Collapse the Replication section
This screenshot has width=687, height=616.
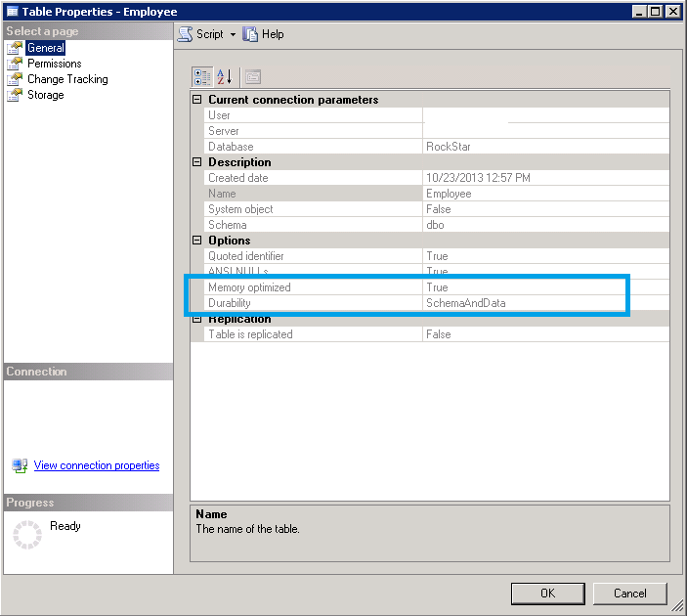pos(197,319)
